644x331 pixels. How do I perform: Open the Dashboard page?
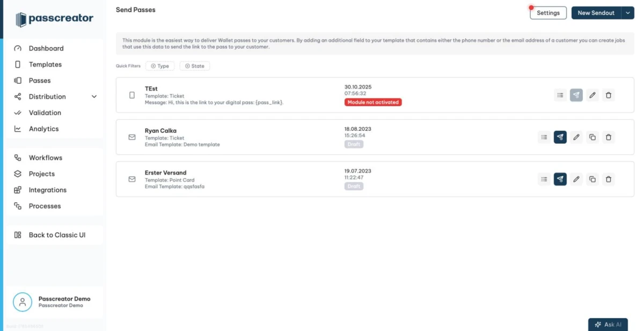tap(46, 48)
